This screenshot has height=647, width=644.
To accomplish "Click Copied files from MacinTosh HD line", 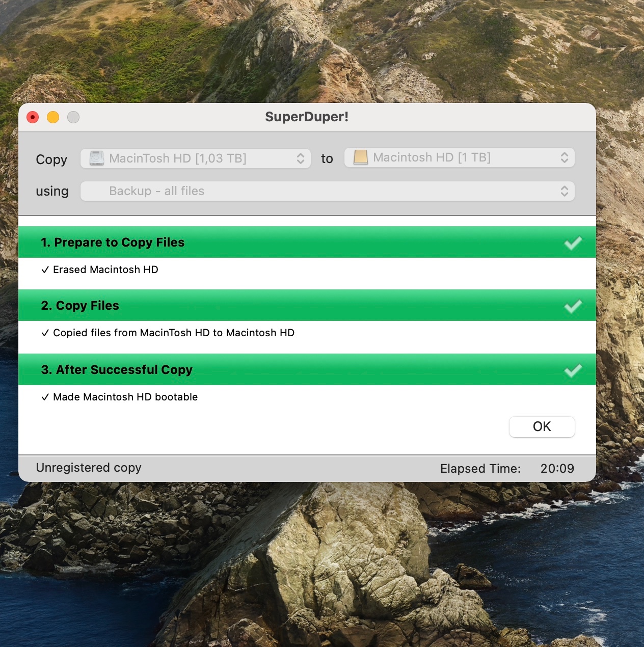I will 174,333.
